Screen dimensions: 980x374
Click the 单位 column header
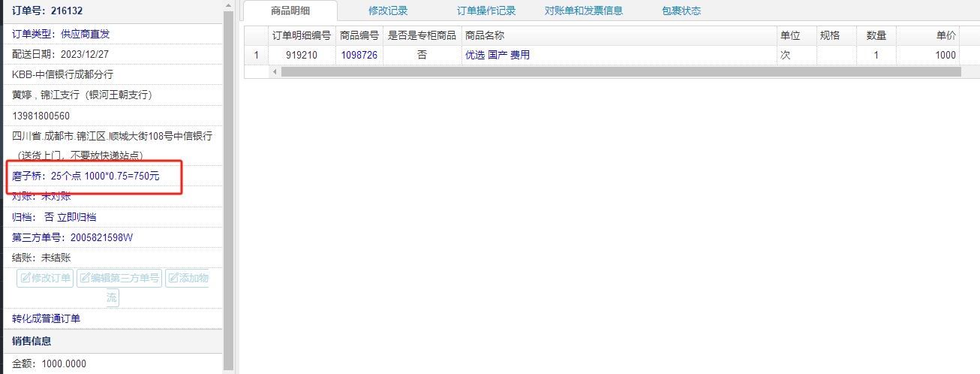[x=797, y=35]
